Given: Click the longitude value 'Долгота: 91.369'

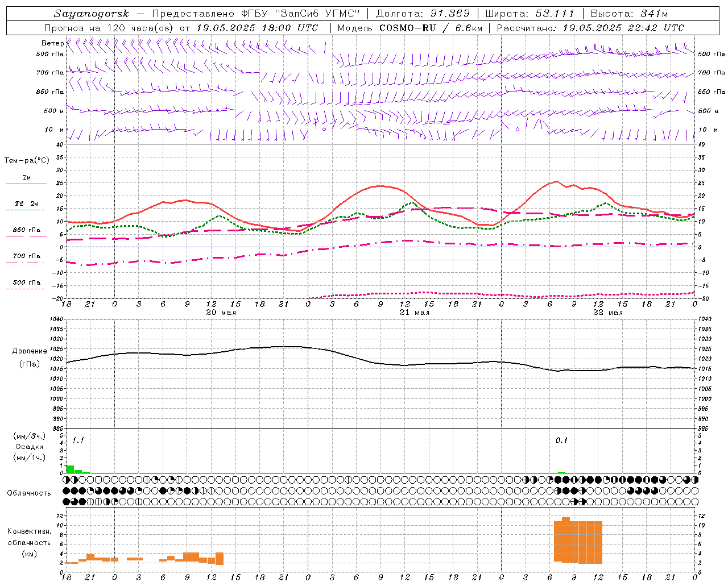Looking at the screenshot, I should coord(423,14).
